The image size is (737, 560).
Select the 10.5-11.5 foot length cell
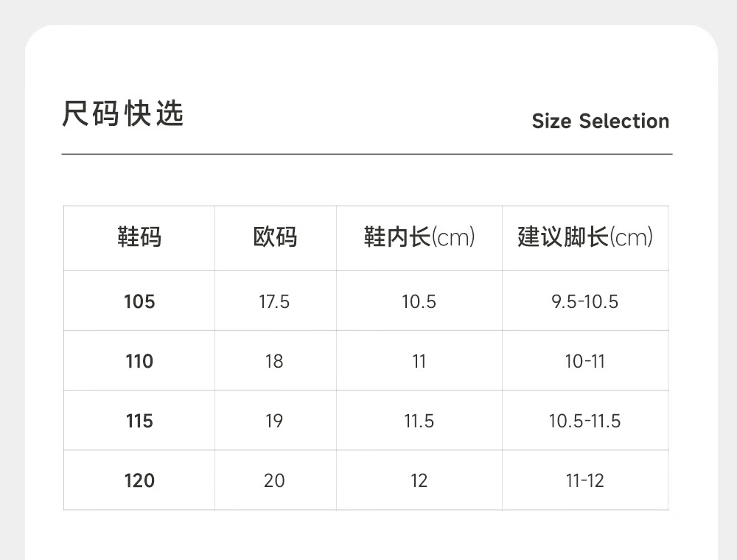(x=585, y=421)
